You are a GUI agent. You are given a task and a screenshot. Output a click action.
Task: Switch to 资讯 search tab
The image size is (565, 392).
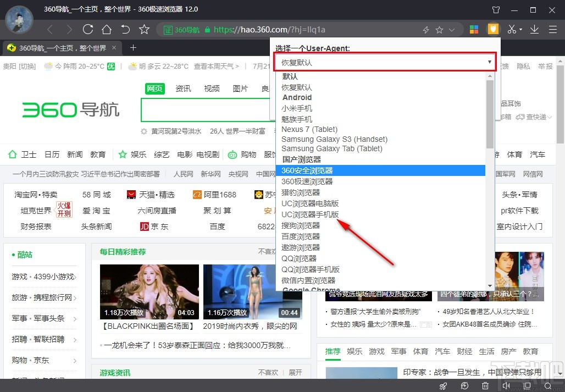tap(183, 89)
